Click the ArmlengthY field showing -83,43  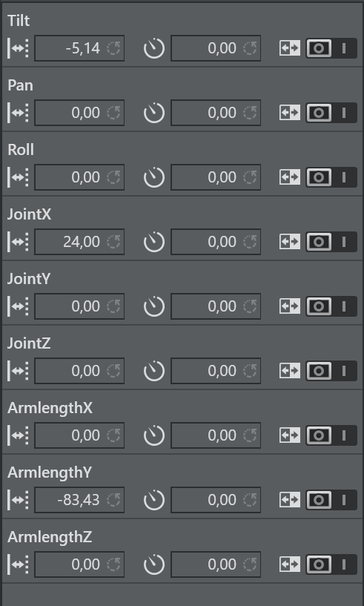[79, 500]
